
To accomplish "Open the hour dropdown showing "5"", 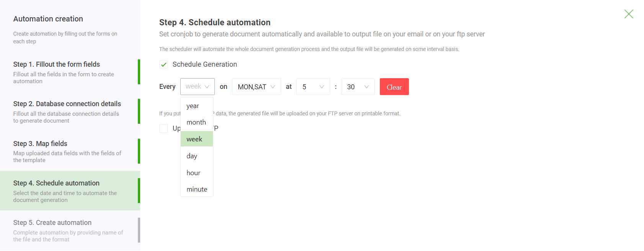I will [x=312, y=87].
